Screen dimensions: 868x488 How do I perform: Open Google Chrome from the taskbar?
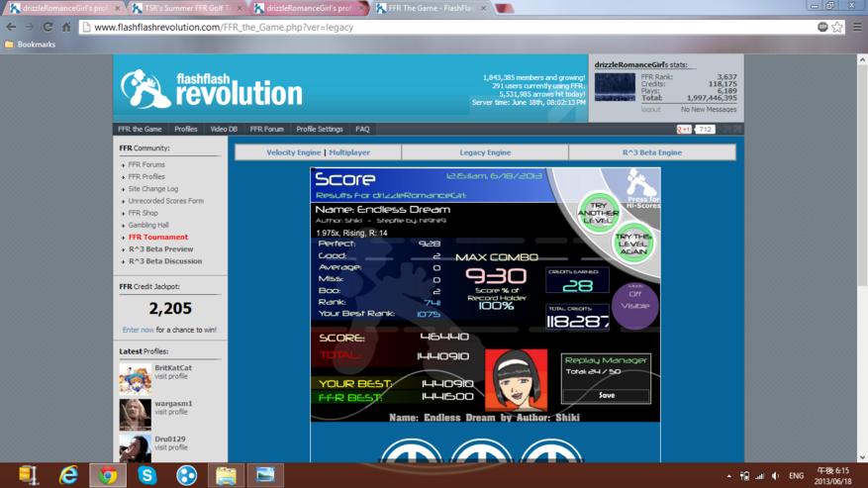click(x=108, y=475)
